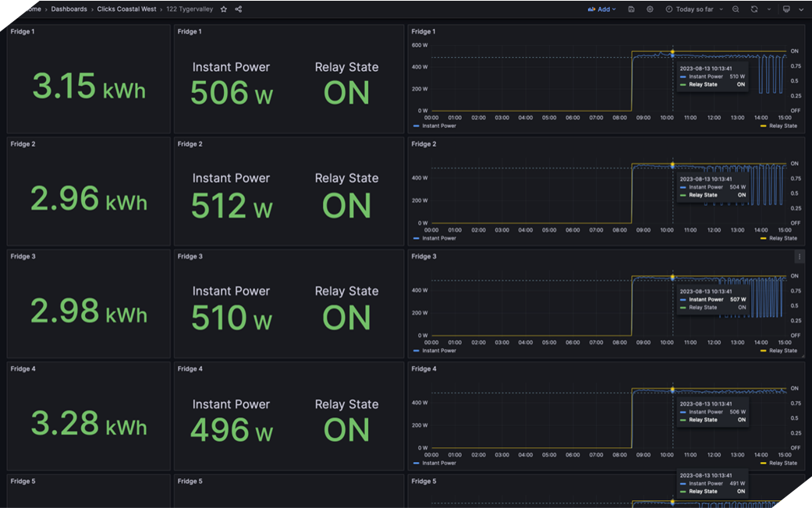Open the share dashboard dialog
Screen dimensions: 812x508
[238, 9]
